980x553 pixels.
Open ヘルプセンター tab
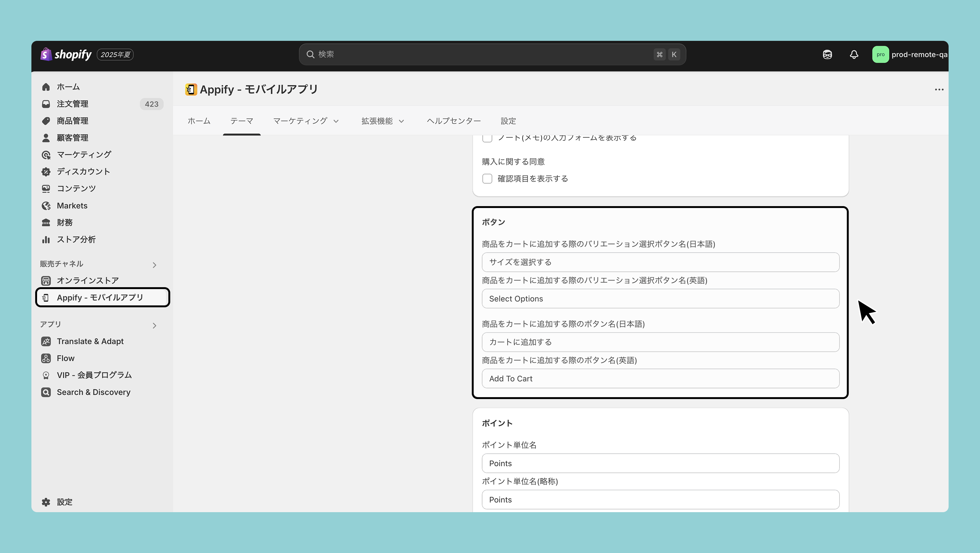tap(454, 121)
